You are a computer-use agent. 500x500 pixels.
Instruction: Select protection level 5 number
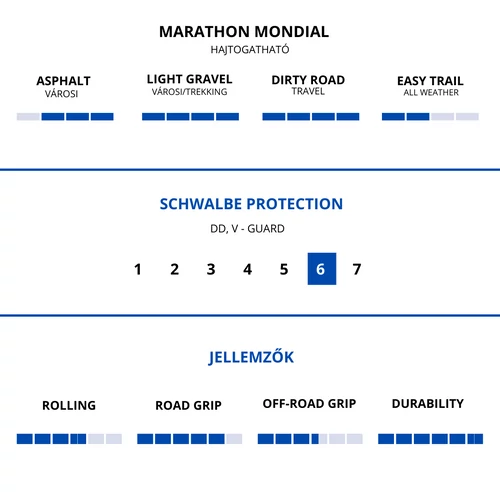284,269
